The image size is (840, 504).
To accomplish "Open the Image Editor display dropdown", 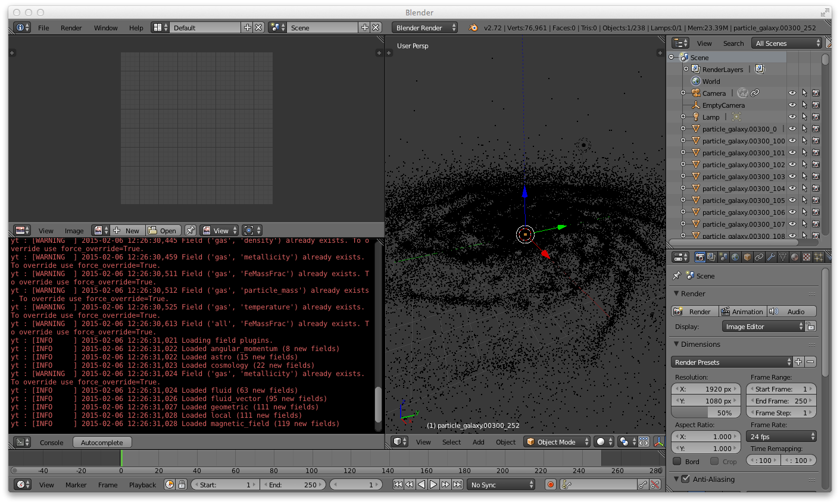I will [x=763, y=326].
